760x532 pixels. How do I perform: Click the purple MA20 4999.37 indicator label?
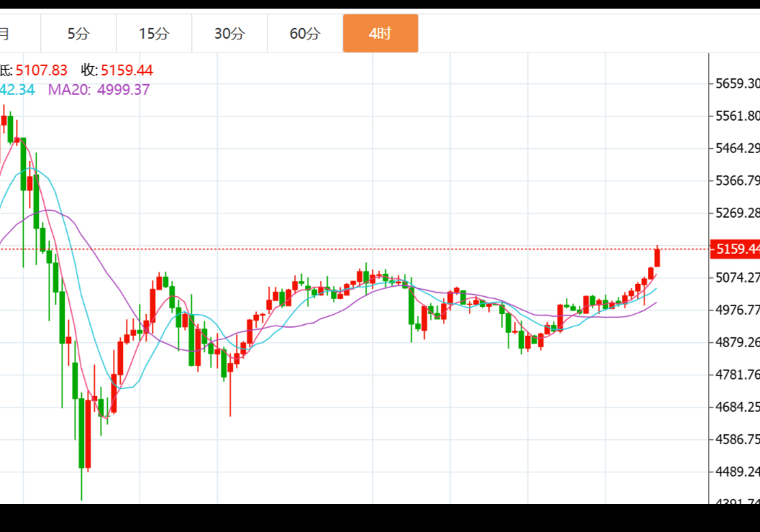click(x=99, y=90)
